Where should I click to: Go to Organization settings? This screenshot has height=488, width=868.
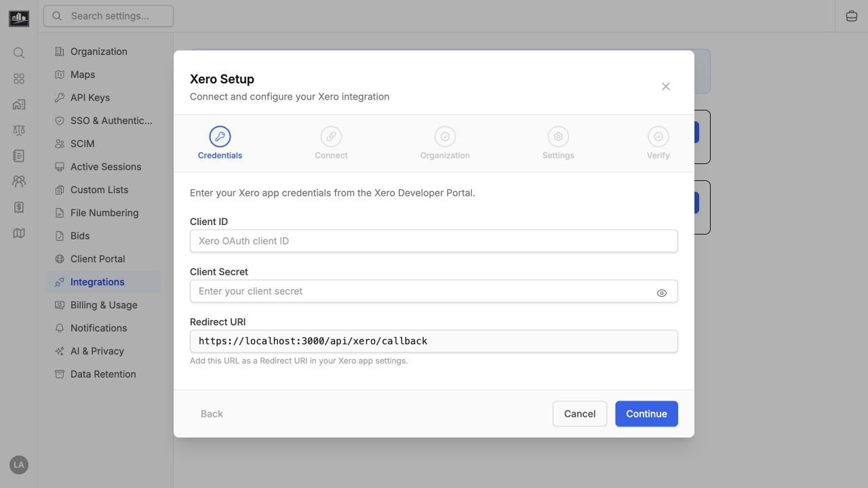[x=103, y=52]
